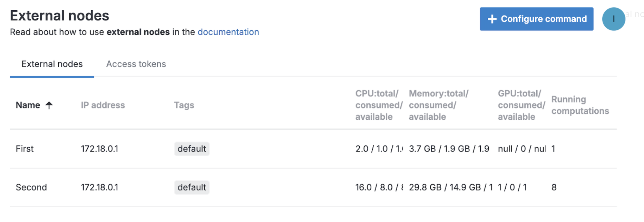Screen dimensions: 644x222
Task: Click the Configure command button
Action: tap(536, 19)
